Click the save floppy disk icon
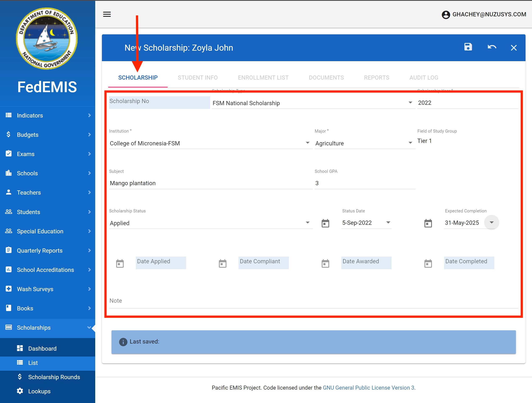The width and height of the screenshot is (532, 403). [468, 47]
